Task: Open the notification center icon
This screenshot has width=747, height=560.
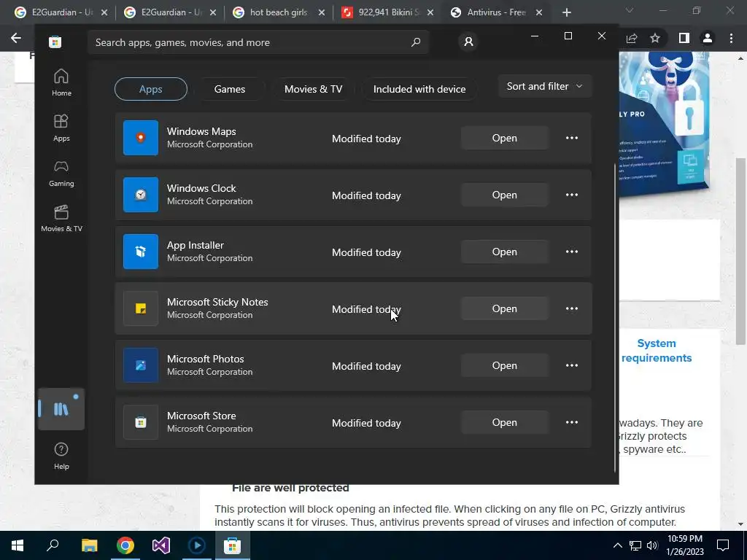Action: (723, 545)
